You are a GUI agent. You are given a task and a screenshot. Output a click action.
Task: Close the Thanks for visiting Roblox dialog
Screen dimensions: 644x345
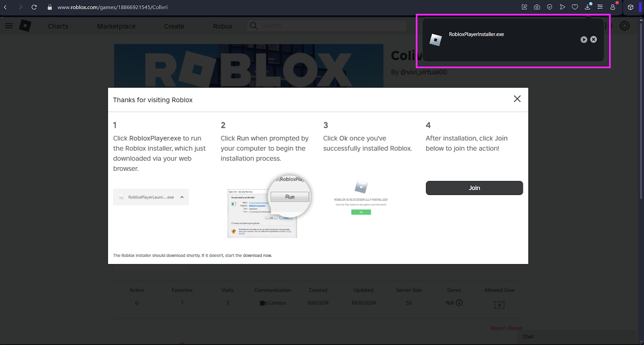pos(517,99)
